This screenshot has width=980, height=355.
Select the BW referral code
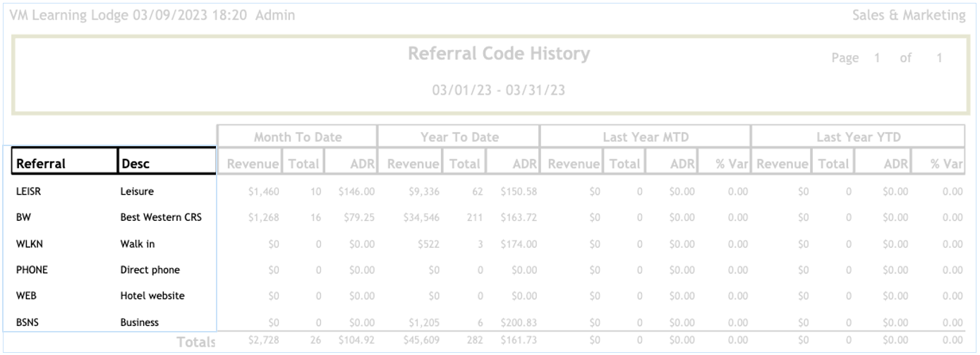(x=21, y=217)
